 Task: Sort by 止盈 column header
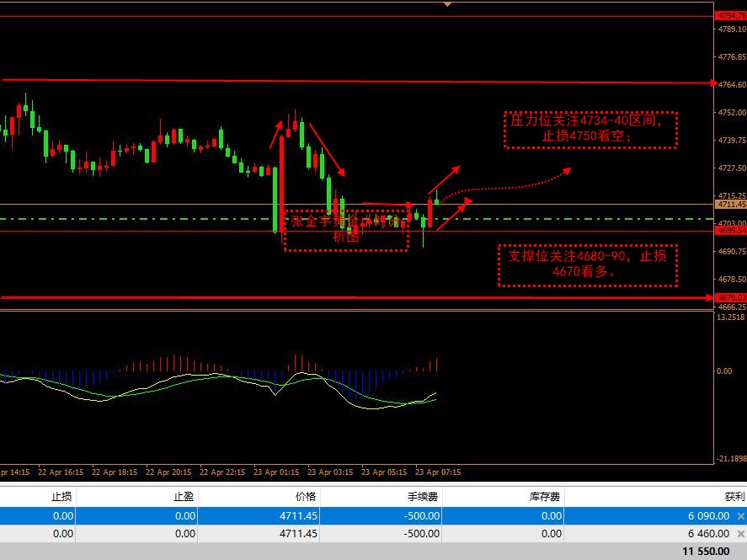pyautogui.click(x=182, y=497)
